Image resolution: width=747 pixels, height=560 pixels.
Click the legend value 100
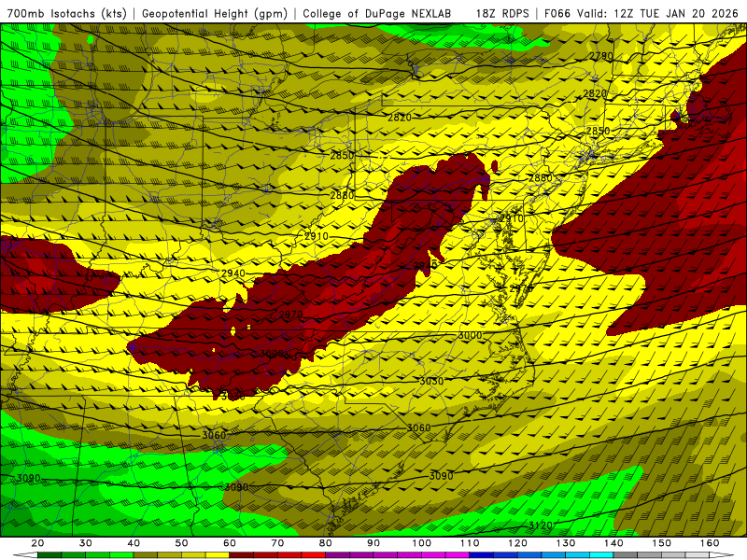coord(422,543)
